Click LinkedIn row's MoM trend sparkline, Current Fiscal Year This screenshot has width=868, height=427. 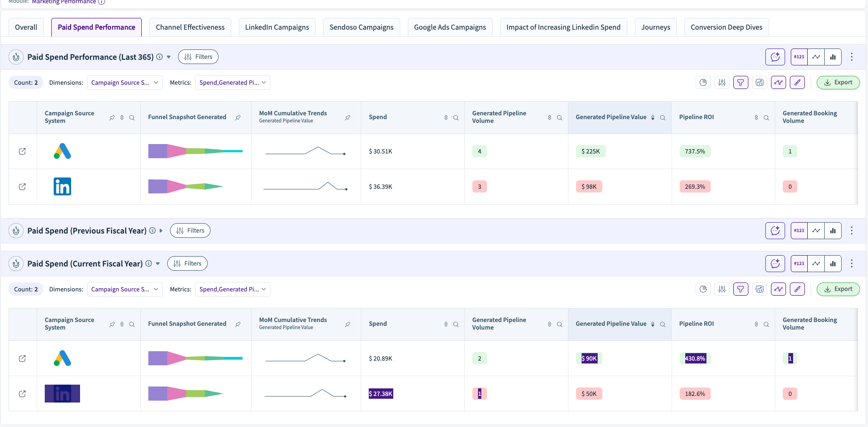click(306, 394)
